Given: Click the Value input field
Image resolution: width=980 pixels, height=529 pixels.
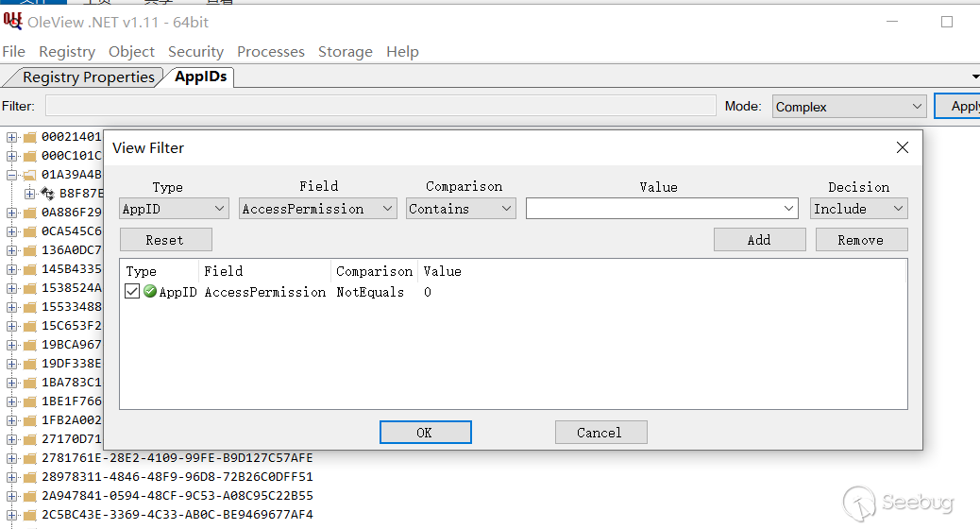Looking at the screenshot, I should (x=655, y=209).
